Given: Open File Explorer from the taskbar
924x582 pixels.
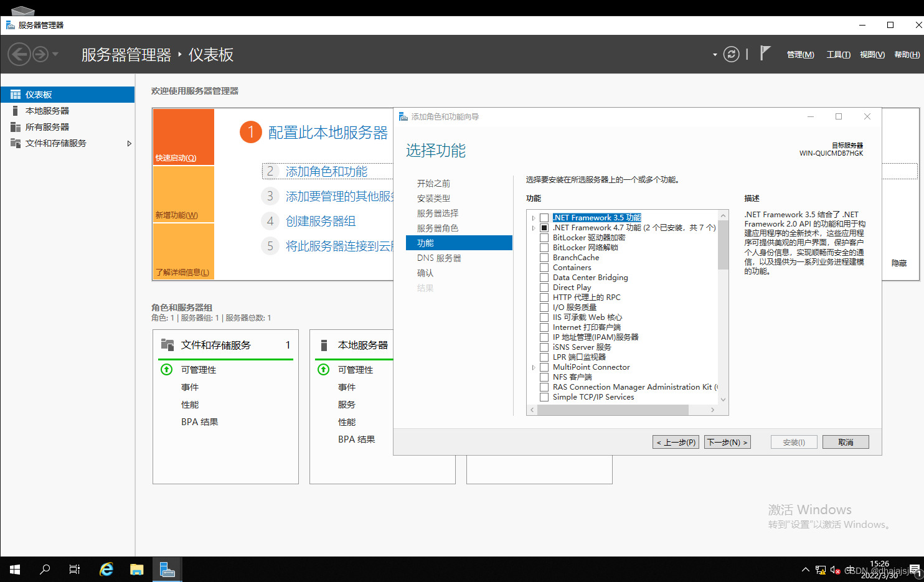Looking at the screenshot, I should 136,570.
